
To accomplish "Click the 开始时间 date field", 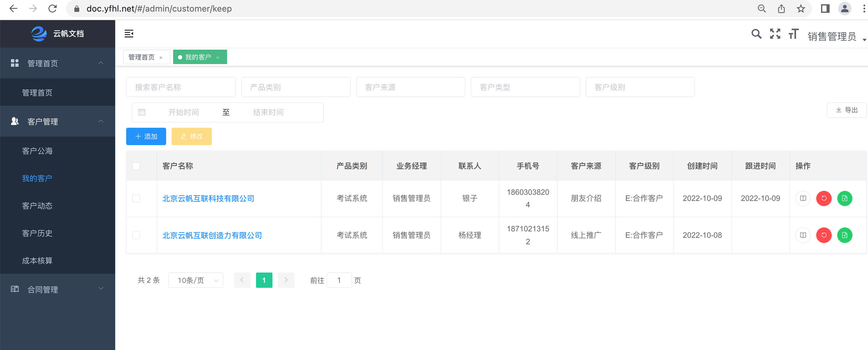I will click(184, 112).
